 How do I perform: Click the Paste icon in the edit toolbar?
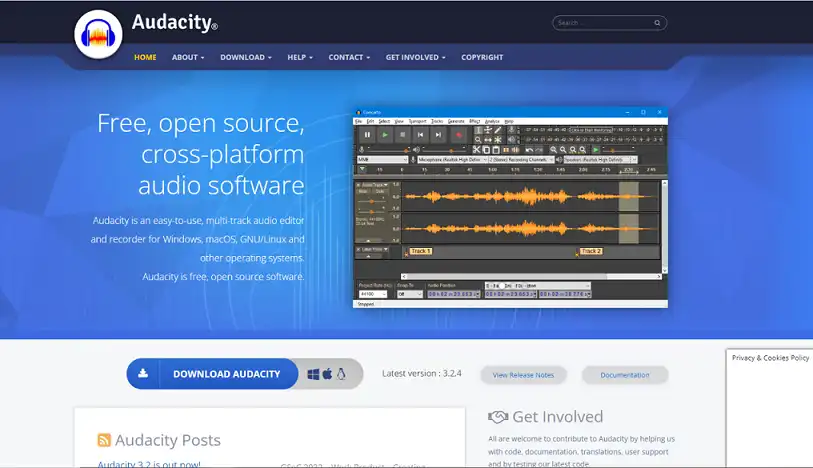[x=496, y=149]
